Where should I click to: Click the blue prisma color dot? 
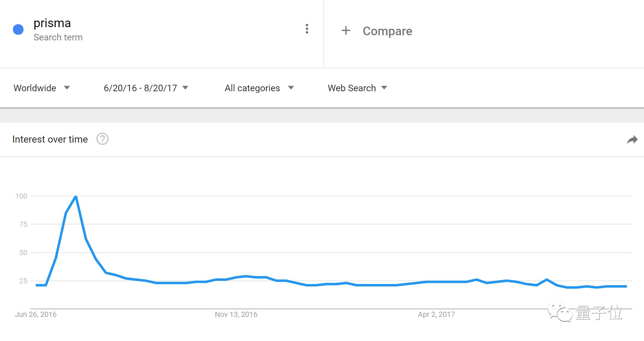click(x=18, y=30)
